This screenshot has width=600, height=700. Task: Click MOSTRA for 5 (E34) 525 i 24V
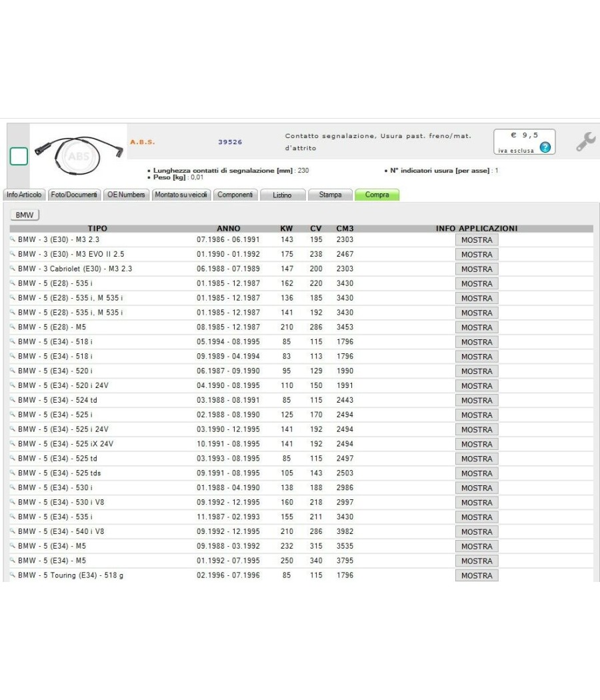coord(477,429)
